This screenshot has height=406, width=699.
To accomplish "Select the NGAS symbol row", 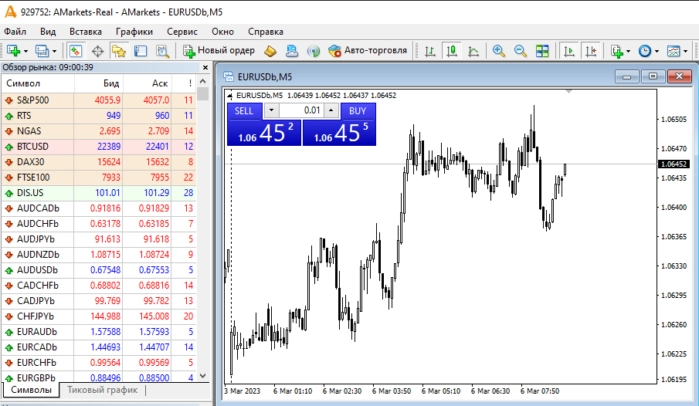I will coord(99,131).
